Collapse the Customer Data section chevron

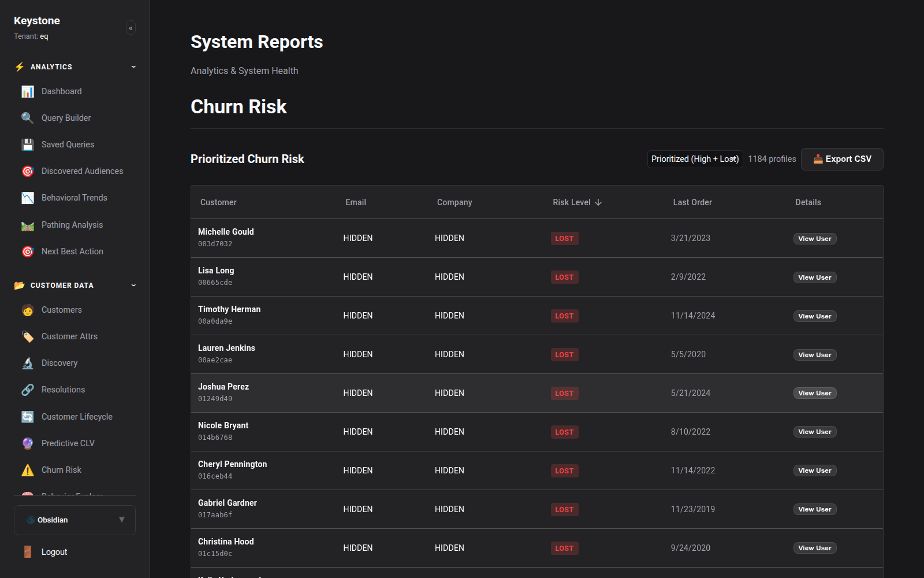point(133,286)
